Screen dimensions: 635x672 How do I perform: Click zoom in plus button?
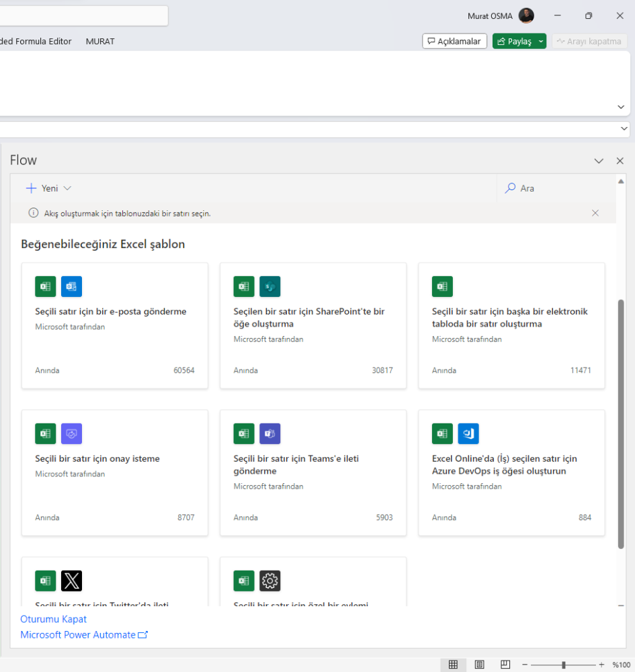601,665
